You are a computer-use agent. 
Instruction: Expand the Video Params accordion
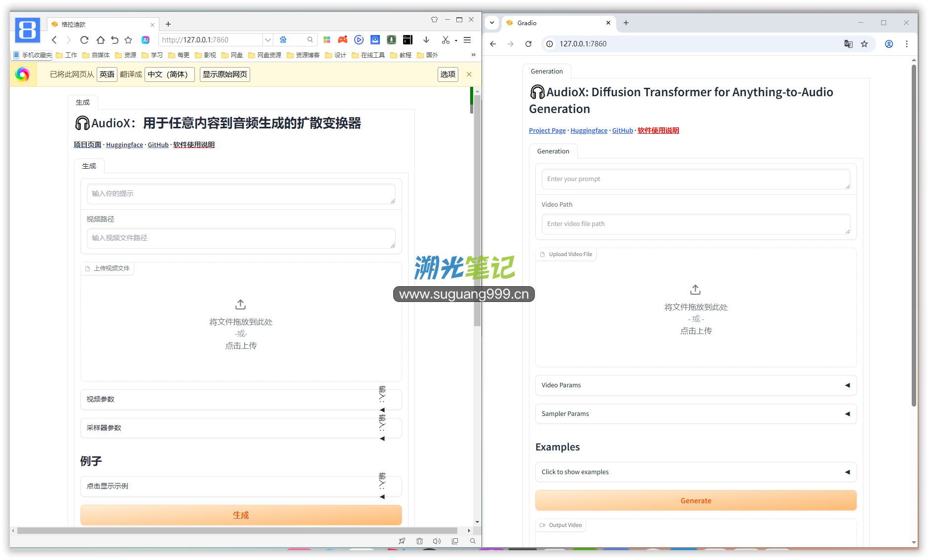point(696,385)
